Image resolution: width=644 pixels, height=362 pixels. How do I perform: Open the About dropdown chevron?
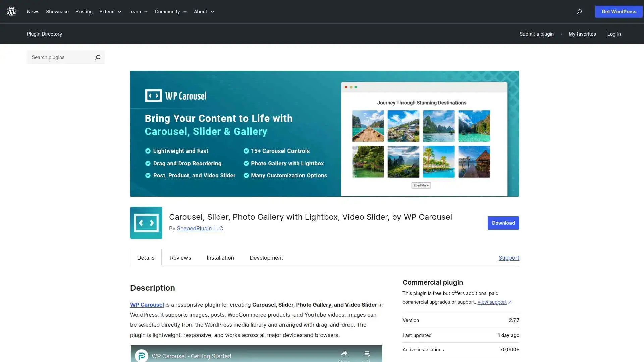tap(213, 12)
